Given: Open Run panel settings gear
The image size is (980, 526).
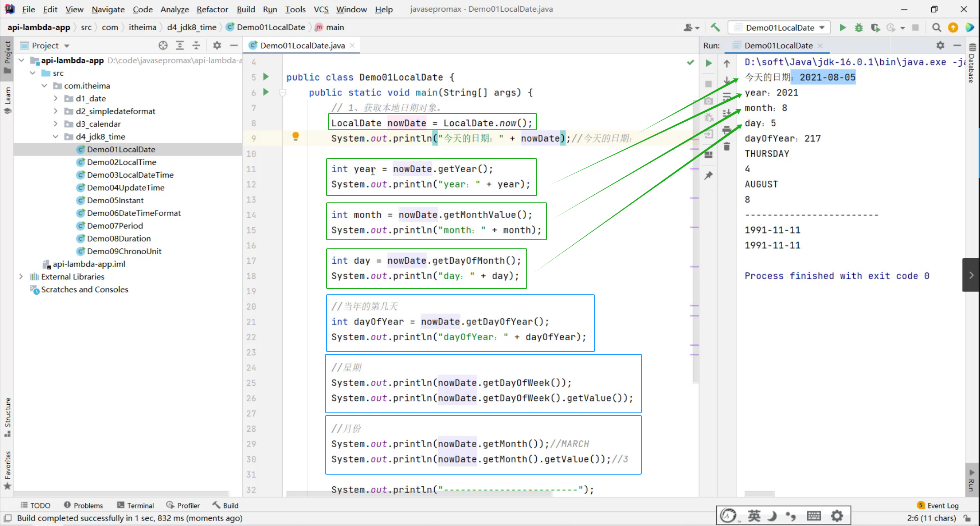Looking at the screenshot, I should pyautogui.click(x=940, y=46).
